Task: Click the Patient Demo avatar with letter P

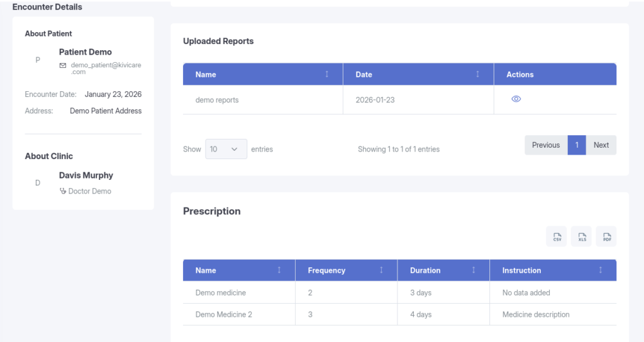Action: [x=38, y=60]
